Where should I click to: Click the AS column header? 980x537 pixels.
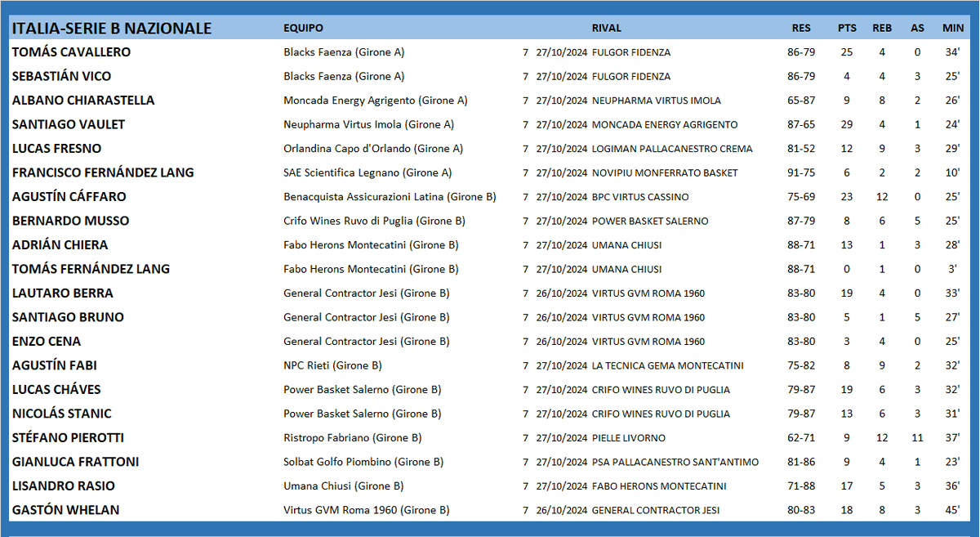pyautogui.click(x=917, y=28)
